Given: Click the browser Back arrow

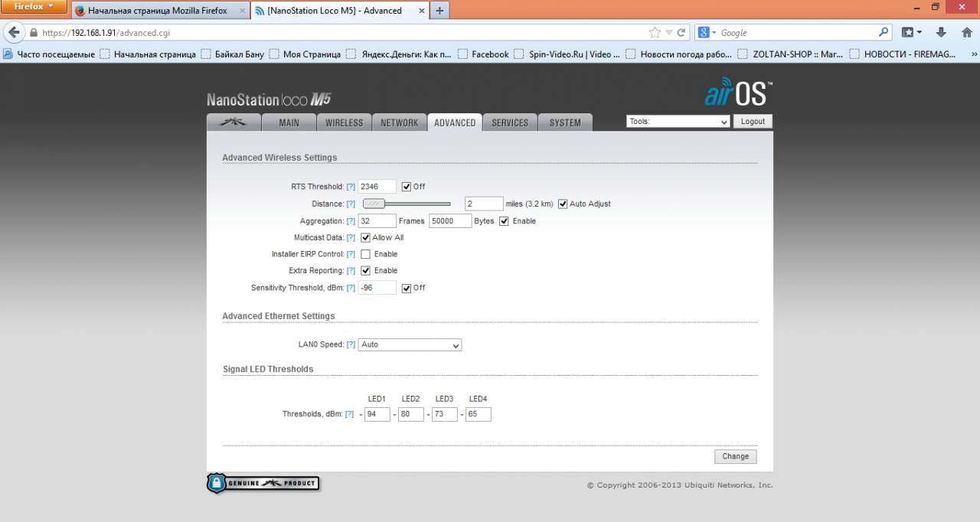Looking at the screenshot, I should pos(14,32).
